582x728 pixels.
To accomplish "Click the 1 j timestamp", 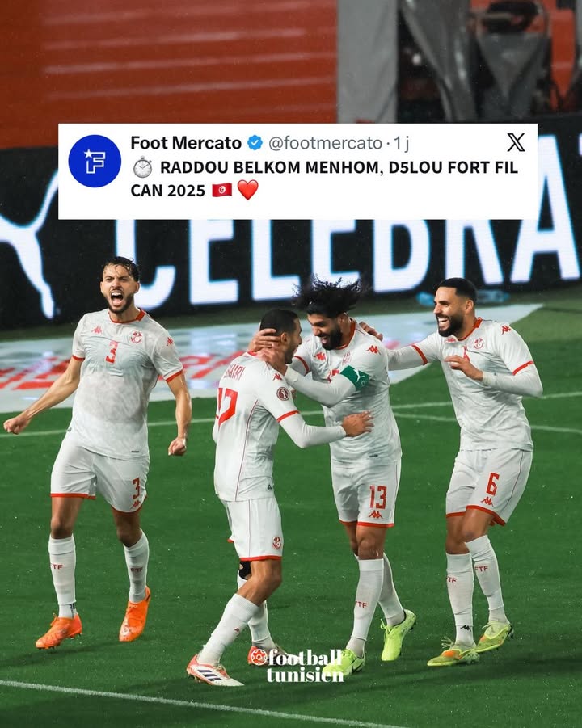I will point(401,144).
